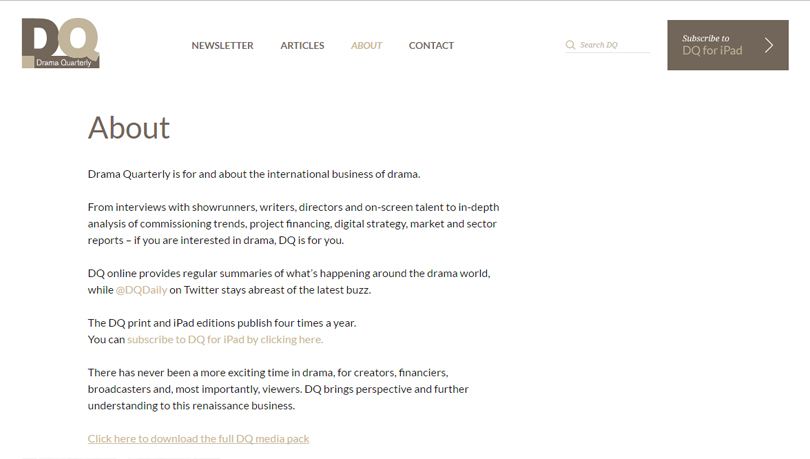Select the About navigation item

point(366,45)
